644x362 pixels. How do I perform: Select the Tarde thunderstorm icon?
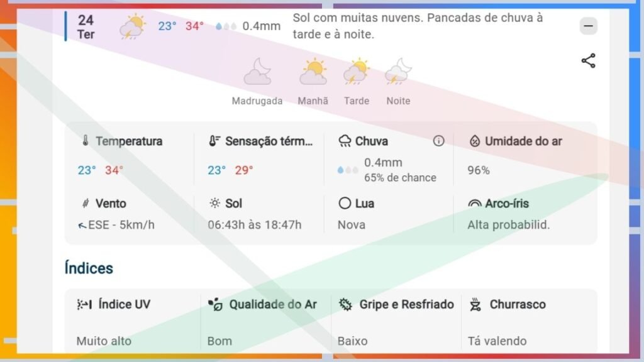357,72
